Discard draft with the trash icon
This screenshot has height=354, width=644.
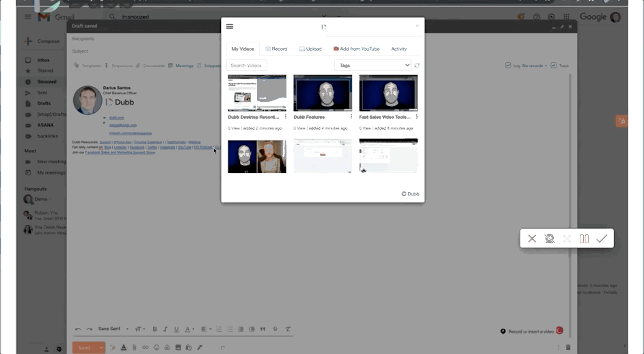(568, 347)
